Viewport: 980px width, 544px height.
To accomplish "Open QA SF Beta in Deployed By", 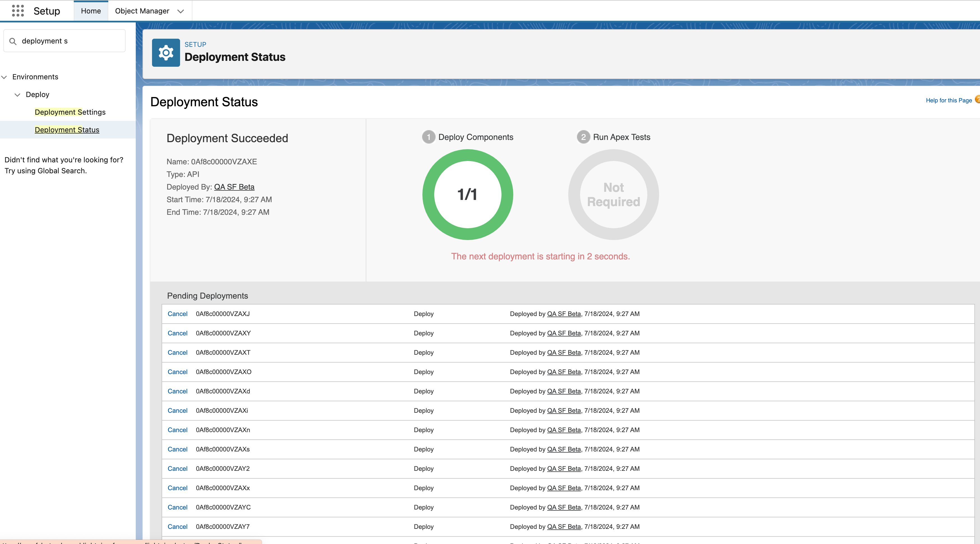I will (234, 187).
